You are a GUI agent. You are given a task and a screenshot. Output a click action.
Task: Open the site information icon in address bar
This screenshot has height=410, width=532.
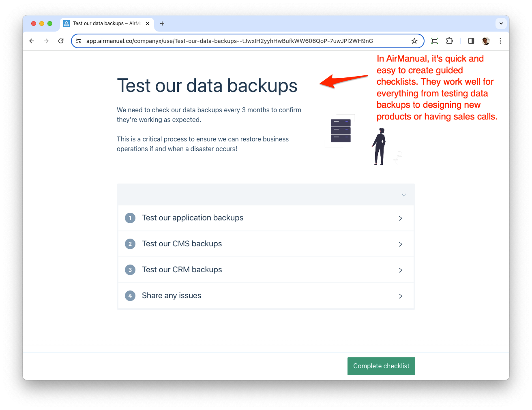click(x=79, y=41)
